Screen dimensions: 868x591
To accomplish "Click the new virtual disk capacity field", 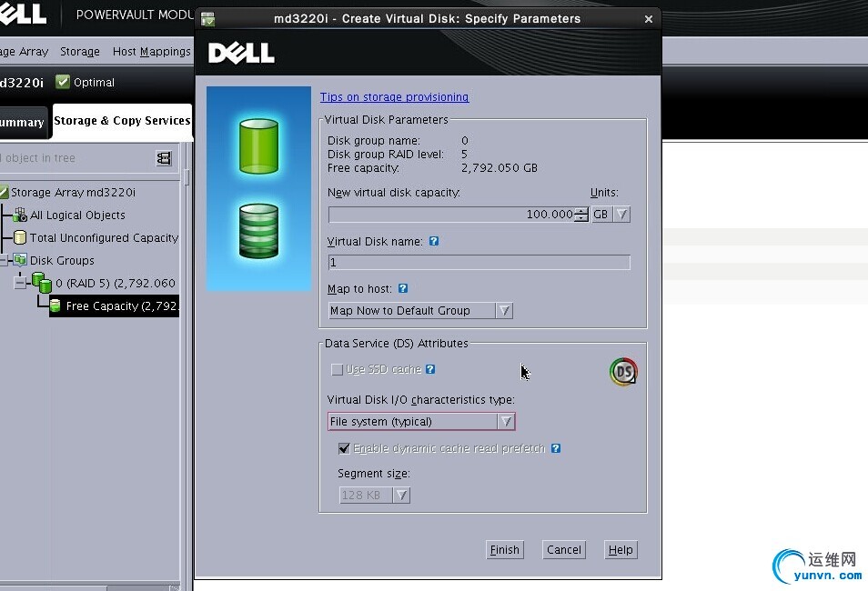I will click(x=451, y=215).
